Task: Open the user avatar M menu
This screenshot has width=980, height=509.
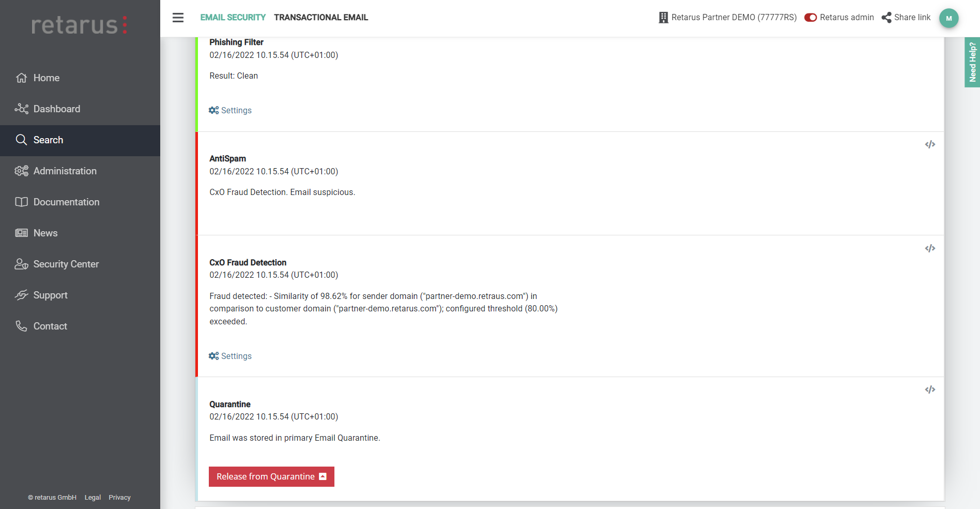Action: pos(948,18)
